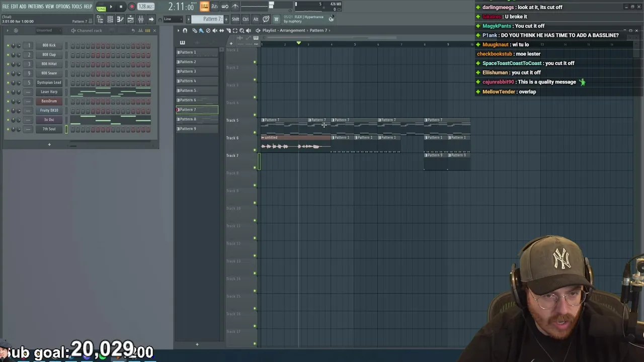644x362 pixels.
Task: Toggle Channel rack step/piano view icon
Action: [147, 30]
